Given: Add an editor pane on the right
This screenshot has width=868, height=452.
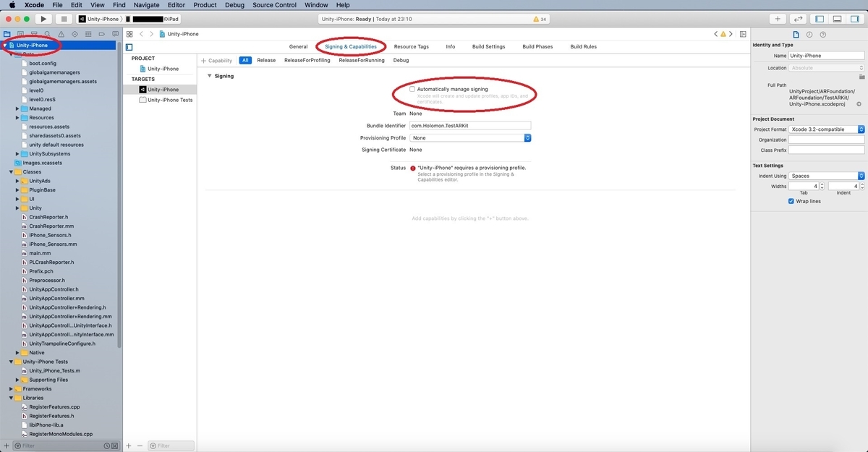Looking at the screenshot, I should [x=743, y=34].
